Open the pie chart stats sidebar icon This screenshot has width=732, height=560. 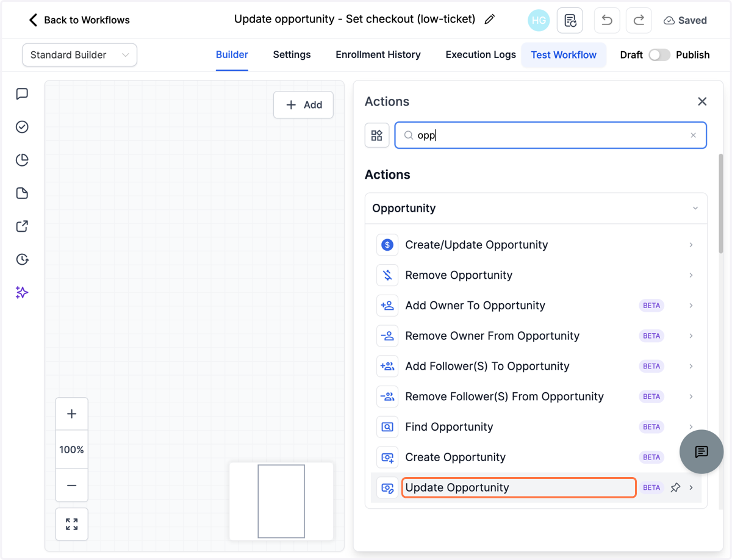22,160
